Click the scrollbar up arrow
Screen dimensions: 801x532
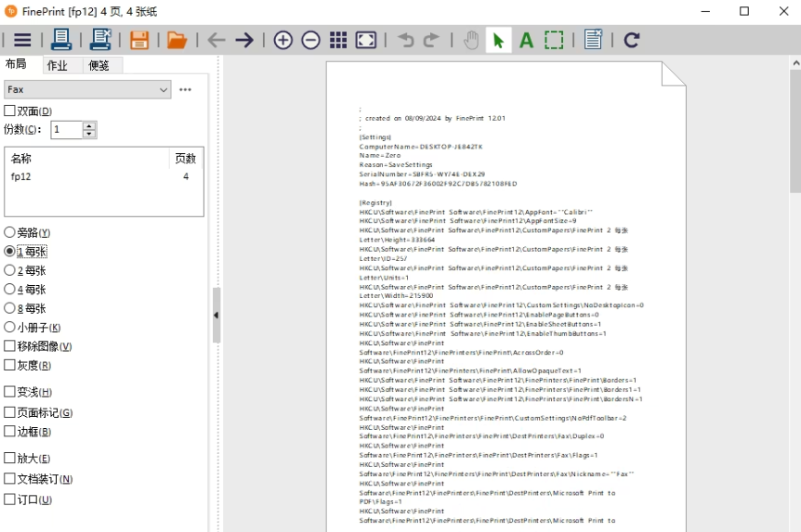point(795,63)
